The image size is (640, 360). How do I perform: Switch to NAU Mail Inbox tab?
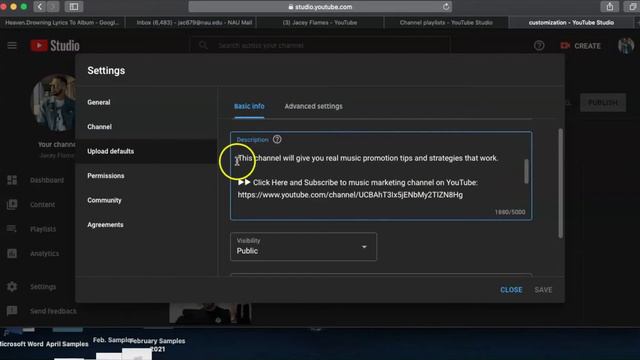(x=194, y=22)
